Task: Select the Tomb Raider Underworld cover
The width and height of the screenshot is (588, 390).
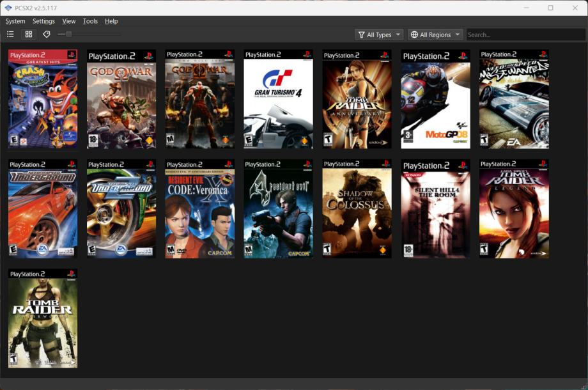Action: [43, 318]
